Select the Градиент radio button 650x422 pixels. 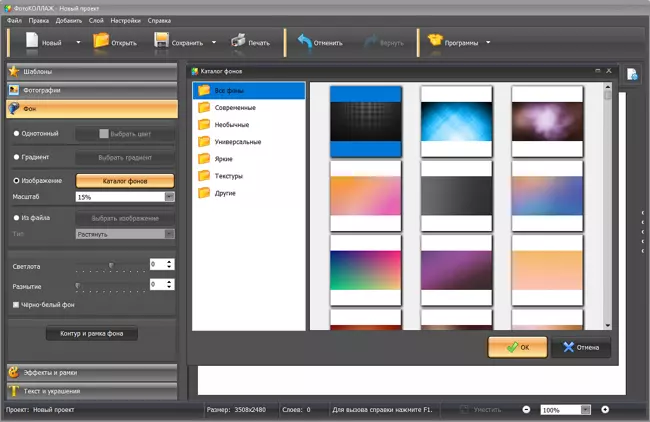tap(16, 157)
